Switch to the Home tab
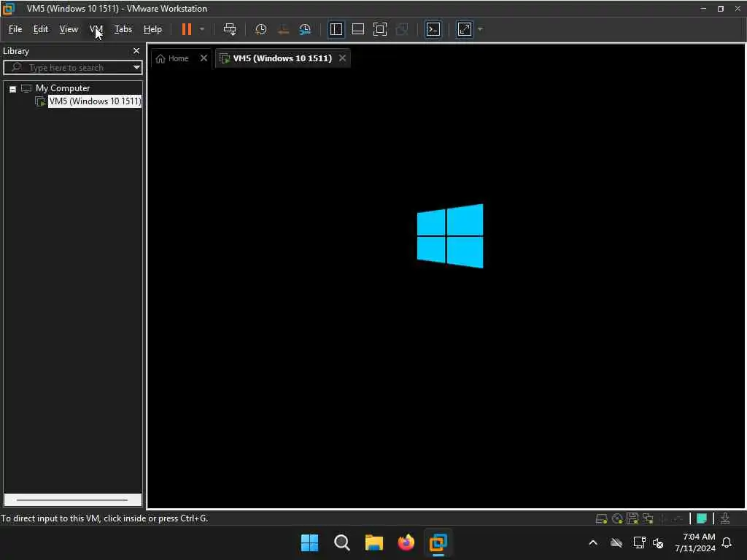 tap(173, 58)
